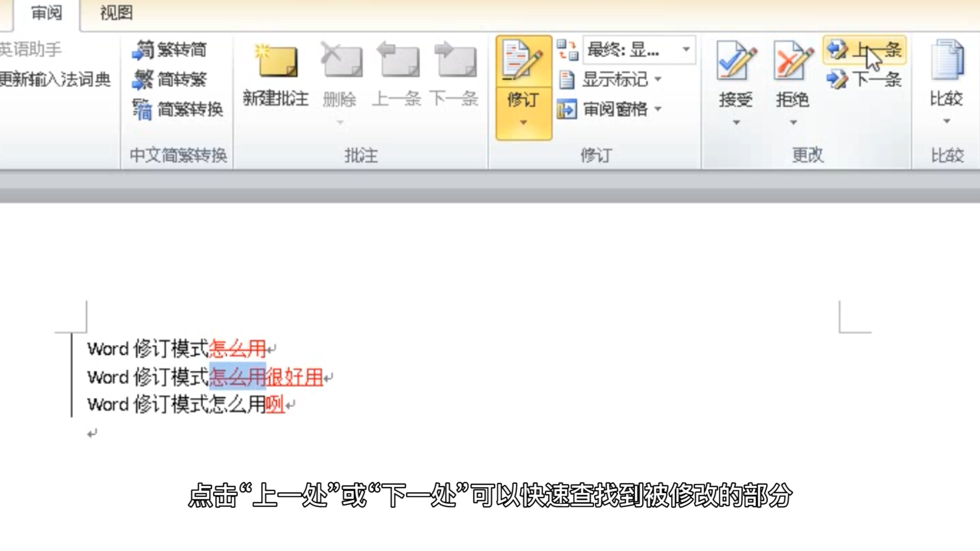Open the 最终: 显... display combo box
Screen dimensions: 980x551
point(639,50)
